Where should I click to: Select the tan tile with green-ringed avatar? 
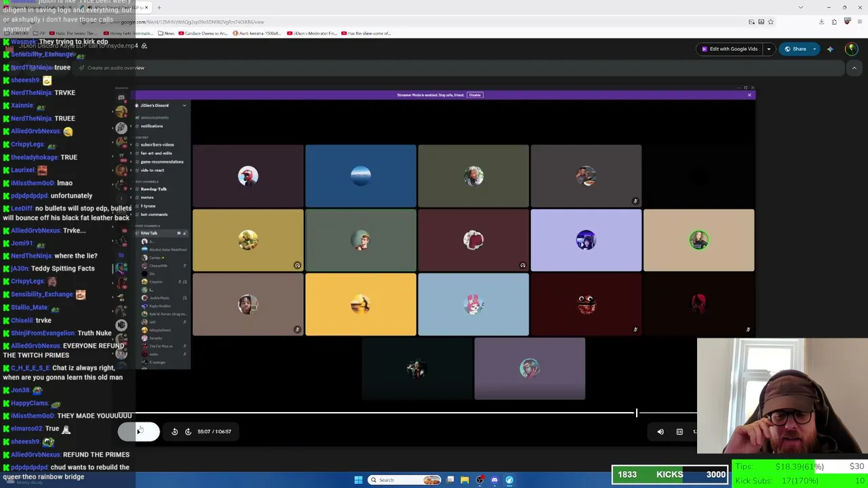click(x=698, y=240)
